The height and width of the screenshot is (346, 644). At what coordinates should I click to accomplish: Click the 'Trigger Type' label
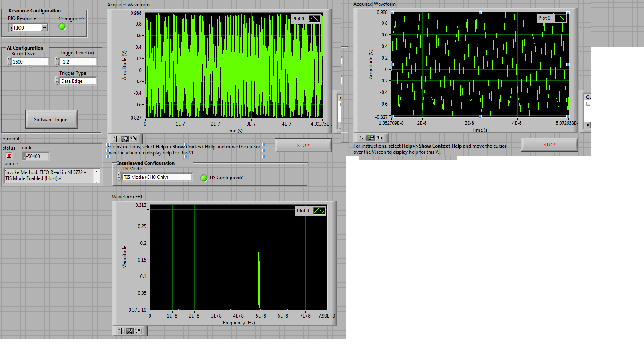73,73
